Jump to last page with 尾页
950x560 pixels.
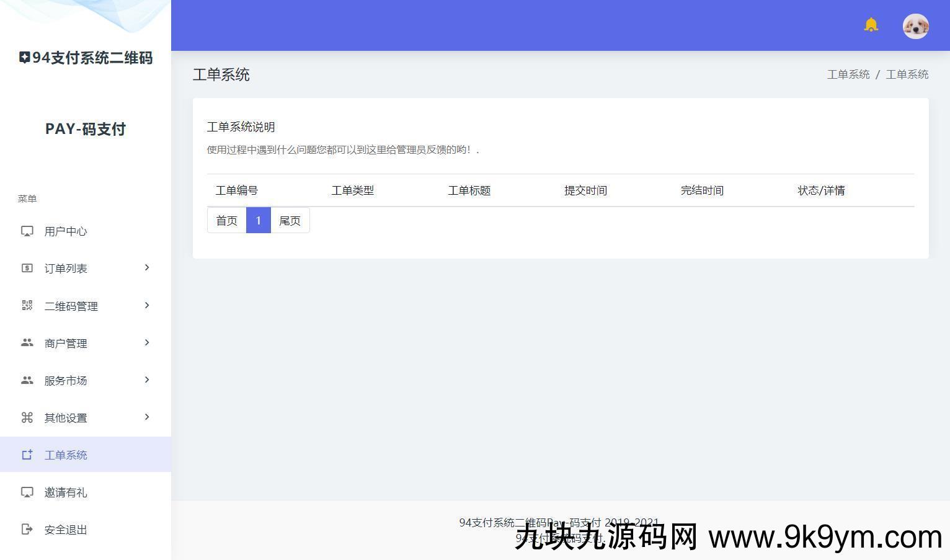pos(290,221)
